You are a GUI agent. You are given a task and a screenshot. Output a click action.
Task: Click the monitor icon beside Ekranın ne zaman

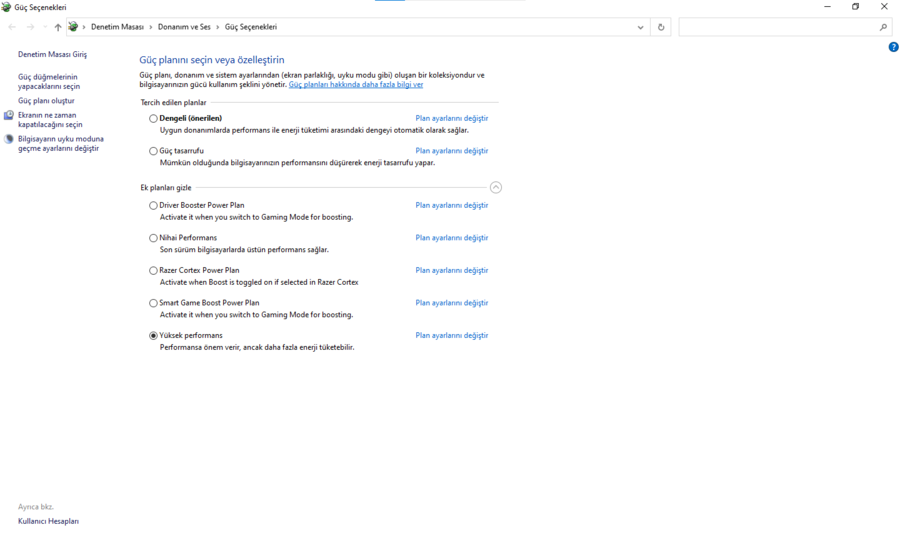9,115
